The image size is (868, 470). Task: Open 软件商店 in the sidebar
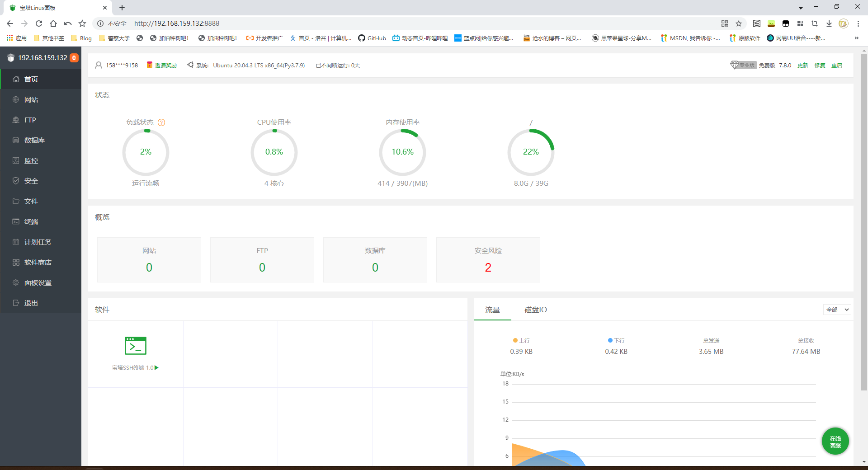click(x=38, y=262)
